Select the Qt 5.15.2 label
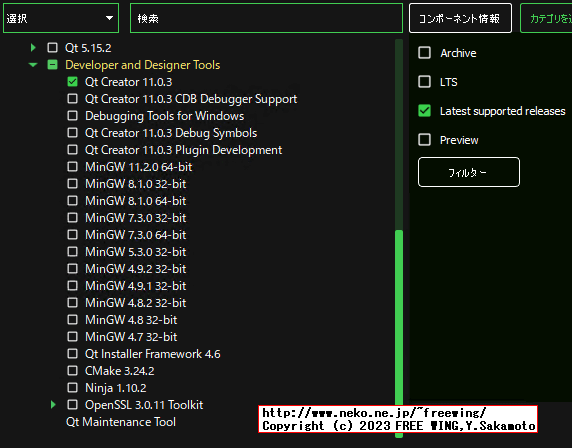The height and width of the screenshot is (448, 572). pos(88,48)
